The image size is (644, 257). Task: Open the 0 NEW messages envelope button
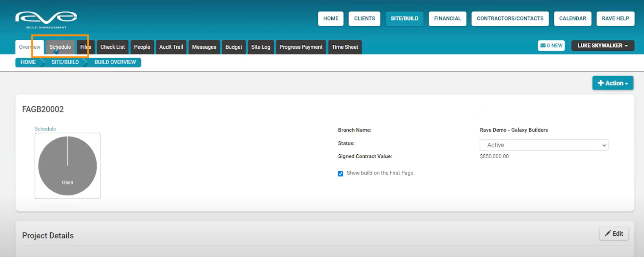(551, 46)
